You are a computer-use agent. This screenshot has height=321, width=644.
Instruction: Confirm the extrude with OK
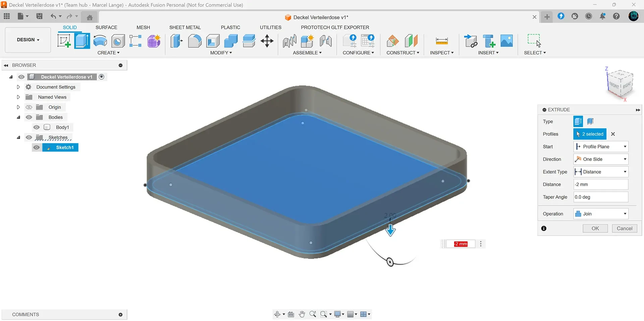pos(595,228)
